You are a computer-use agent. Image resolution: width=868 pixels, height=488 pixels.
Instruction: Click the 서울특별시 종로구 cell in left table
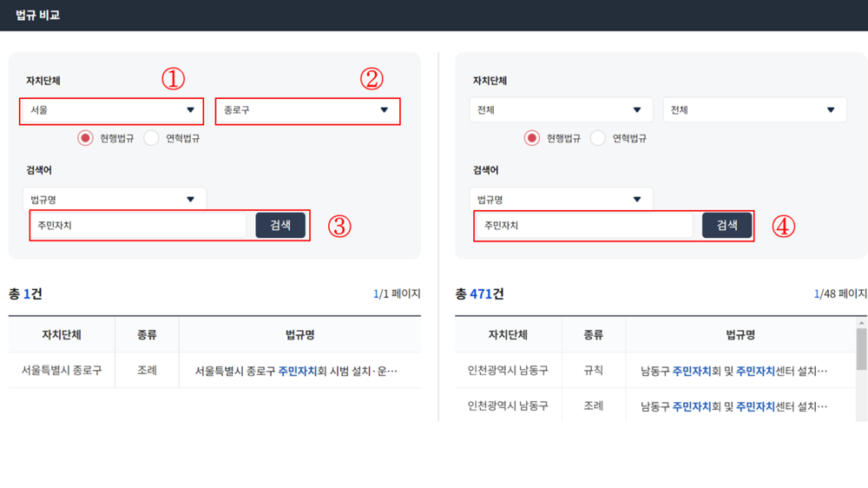point(62,371)
